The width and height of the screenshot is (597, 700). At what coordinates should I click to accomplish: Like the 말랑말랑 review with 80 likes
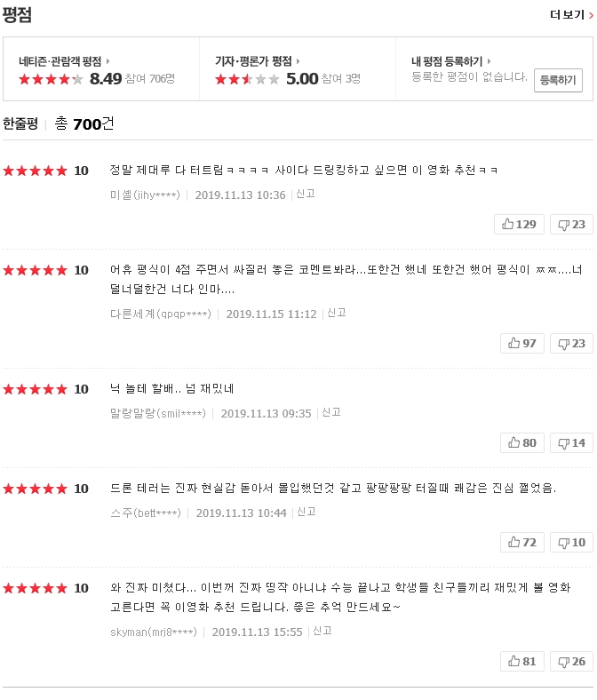[x=522, y=442]
